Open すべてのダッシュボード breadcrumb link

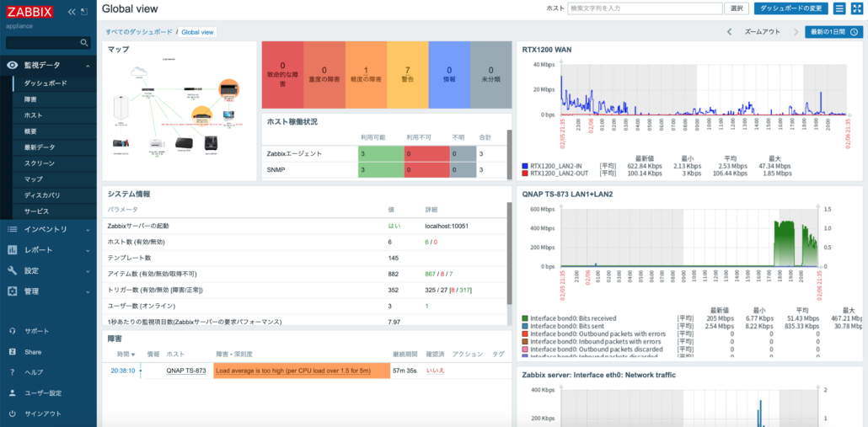[x=139, y=32]
